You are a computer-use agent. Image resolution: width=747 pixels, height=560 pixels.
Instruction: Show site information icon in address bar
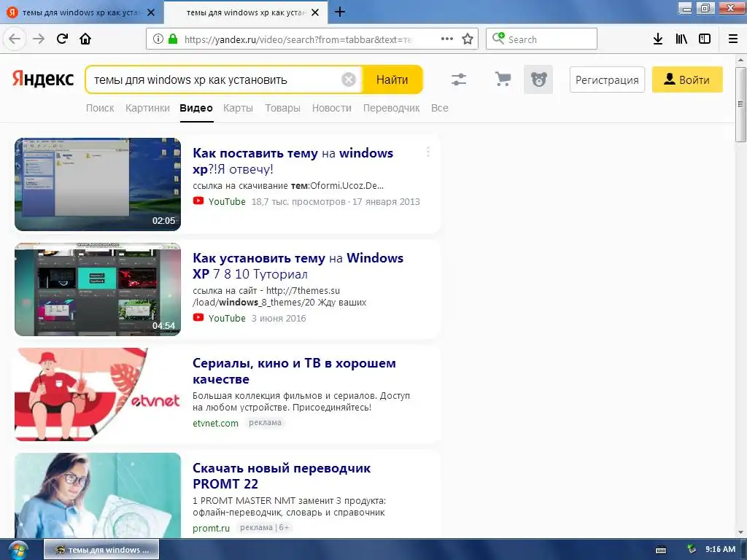point(158,39)
